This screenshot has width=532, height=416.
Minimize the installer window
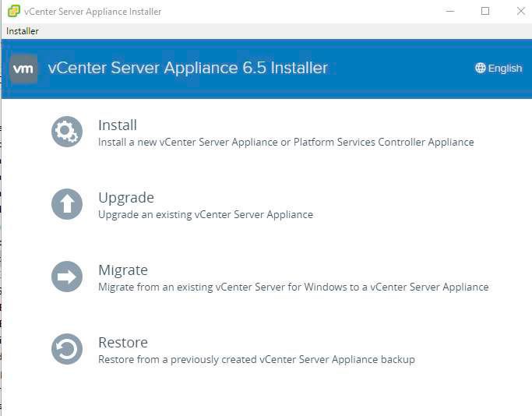pos(450,11)
